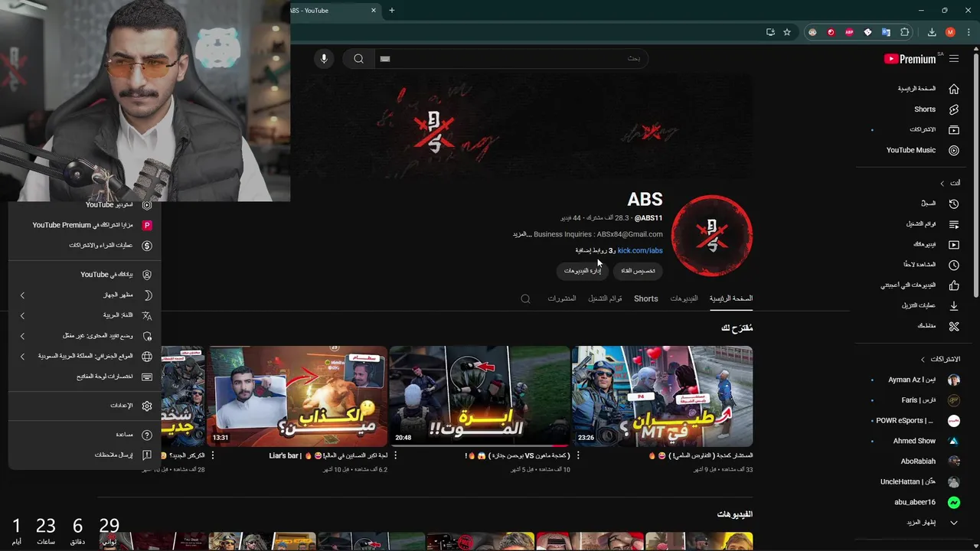Image resolution: width=980 pixels, height=551 pixels.
Task: Expand language Arabic submenu
Action: 84,315
